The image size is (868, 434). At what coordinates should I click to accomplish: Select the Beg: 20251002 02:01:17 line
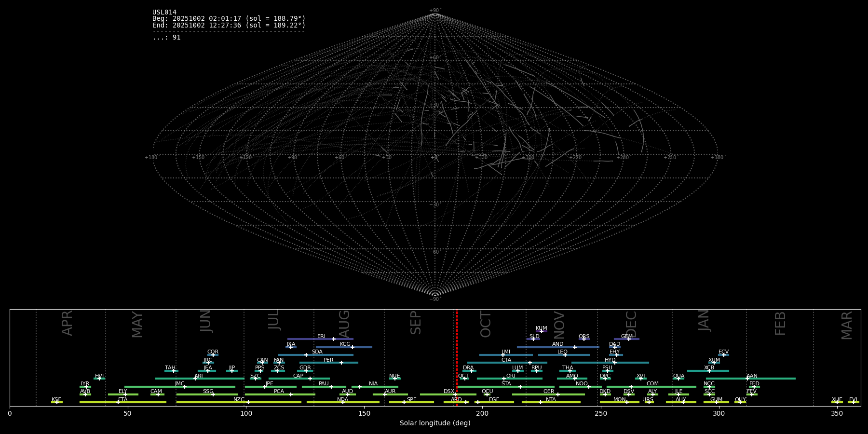coord(229,19)
